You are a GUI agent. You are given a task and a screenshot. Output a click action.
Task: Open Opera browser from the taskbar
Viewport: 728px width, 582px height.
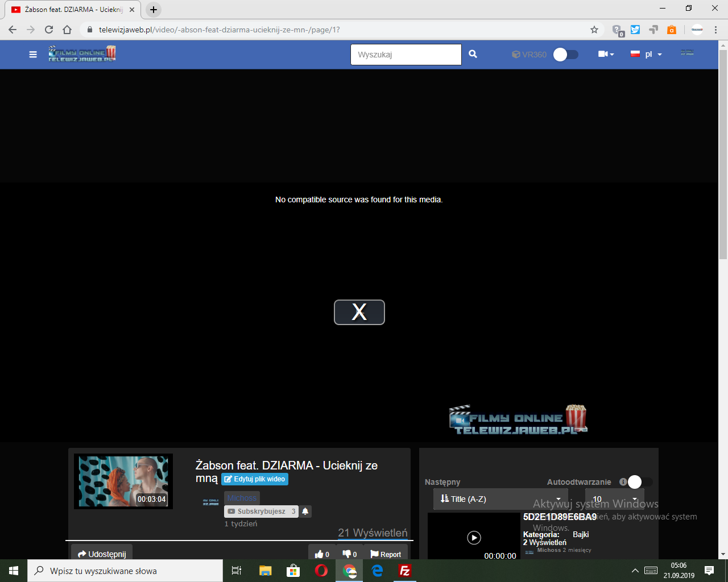coord(321,571)
